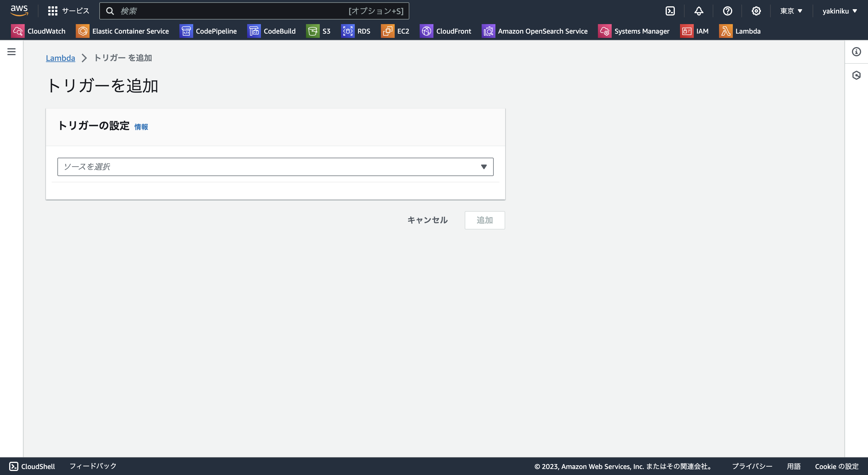Open CloudWatch from favorites bar
868x475 pixels.
(38, 31)
